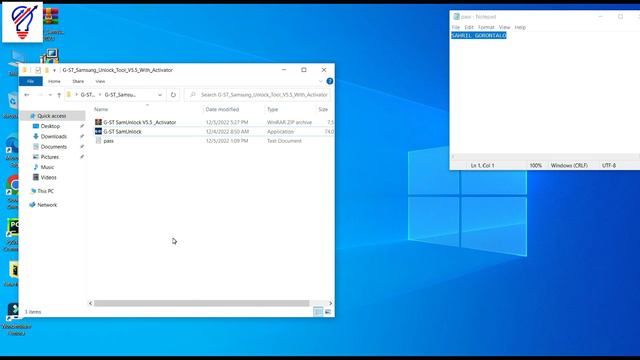Click the Properties icon in Explorer title bar

pos(38,70)
